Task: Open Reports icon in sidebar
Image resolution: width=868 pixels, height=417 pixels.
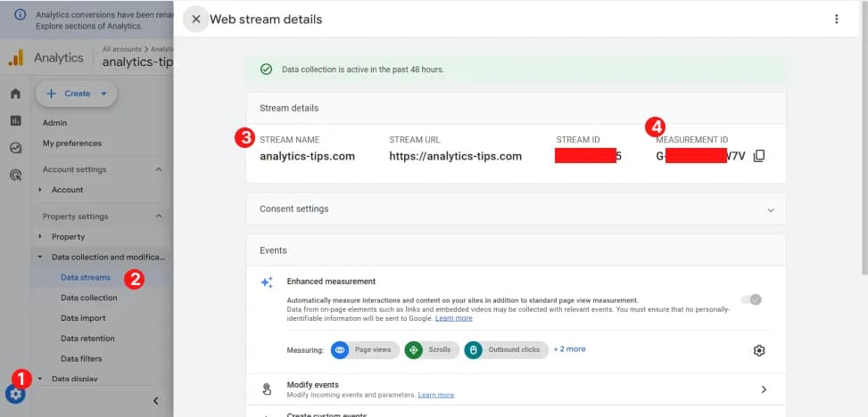Action: point(15,120)
